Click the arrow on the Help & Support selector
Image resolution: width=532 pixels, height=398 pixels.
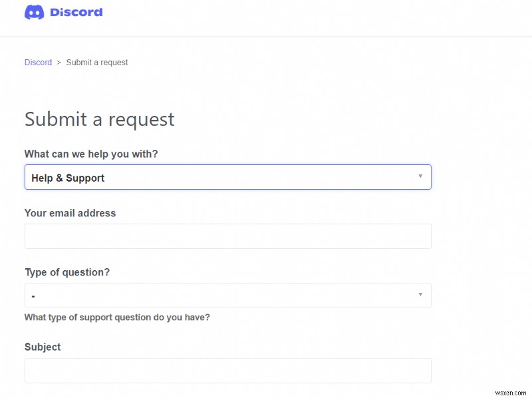pos(420,175)
